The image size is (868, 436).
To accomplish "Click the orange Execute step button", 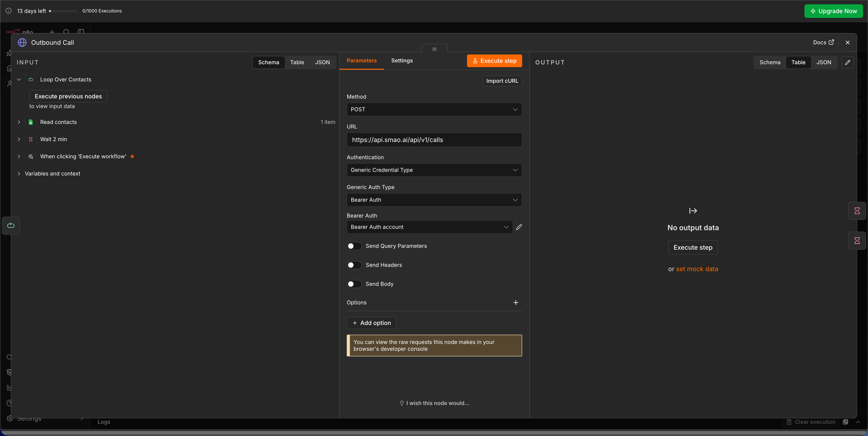I will pos(494,61).
